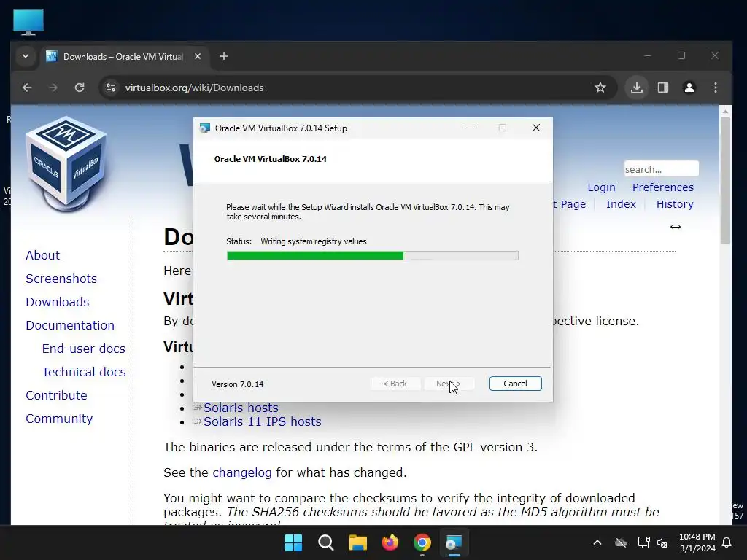Close the Downloads browser tab
The height and width of the screenshot is (560, 747).
[198, 57]
